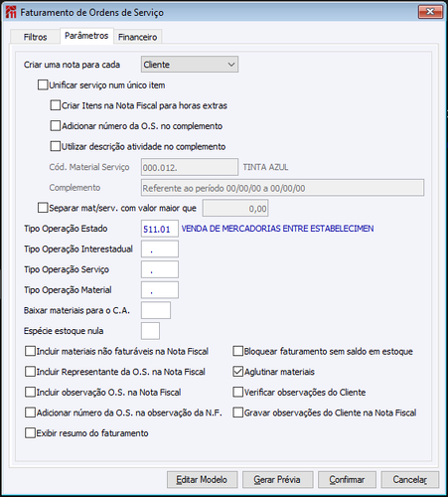Click the Editar Modelo button
The image size is (448, 497).
202,480
